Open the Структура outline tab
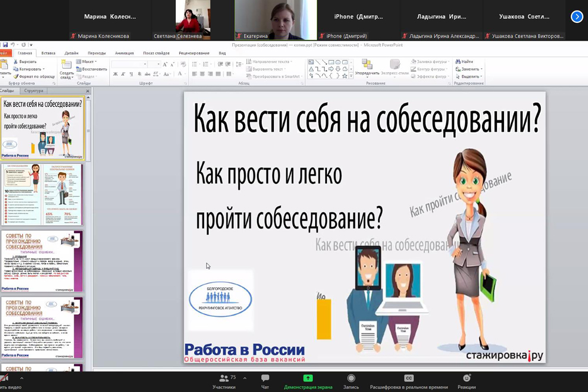Viewport: 588px width, 392px height. click(x=34, y=91)
